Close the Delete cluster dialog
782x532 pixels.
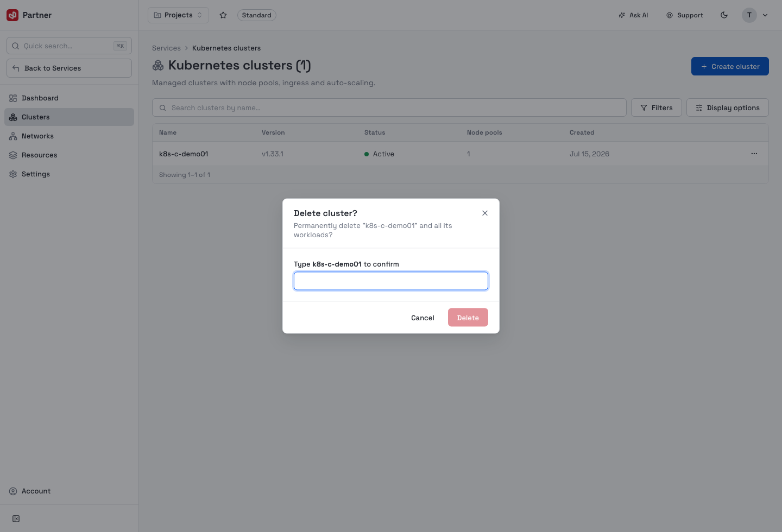[x=485, y=213]
